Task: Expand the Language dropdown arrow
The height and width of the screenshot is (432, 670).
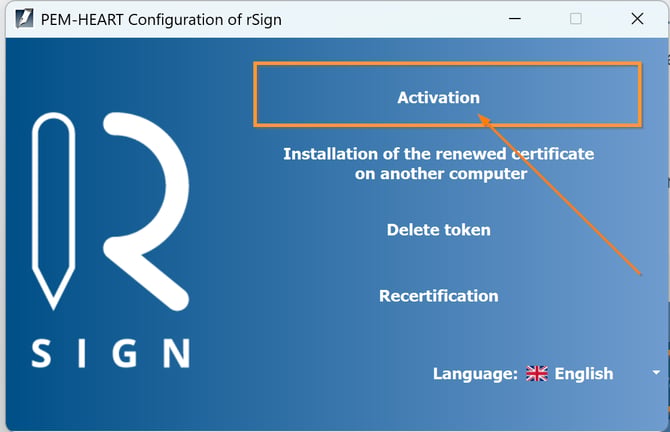Action: 656,373
